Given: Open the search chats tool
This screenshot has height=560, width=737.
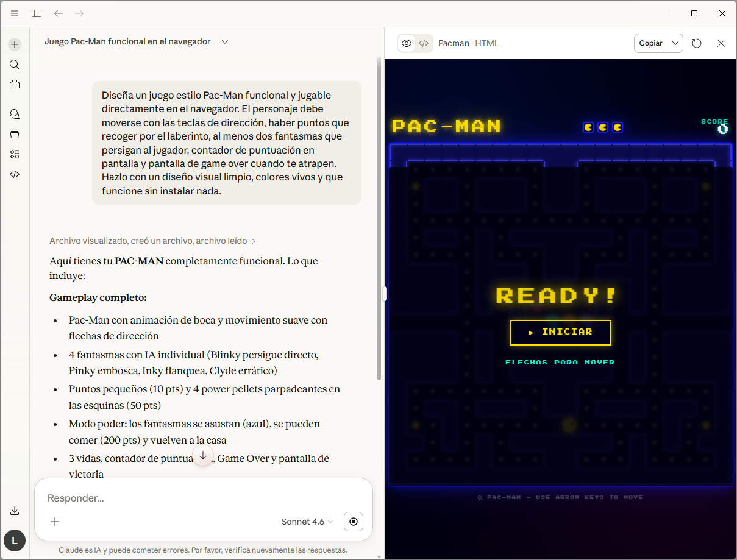Looking at the screenshot, I should (14, 64).
